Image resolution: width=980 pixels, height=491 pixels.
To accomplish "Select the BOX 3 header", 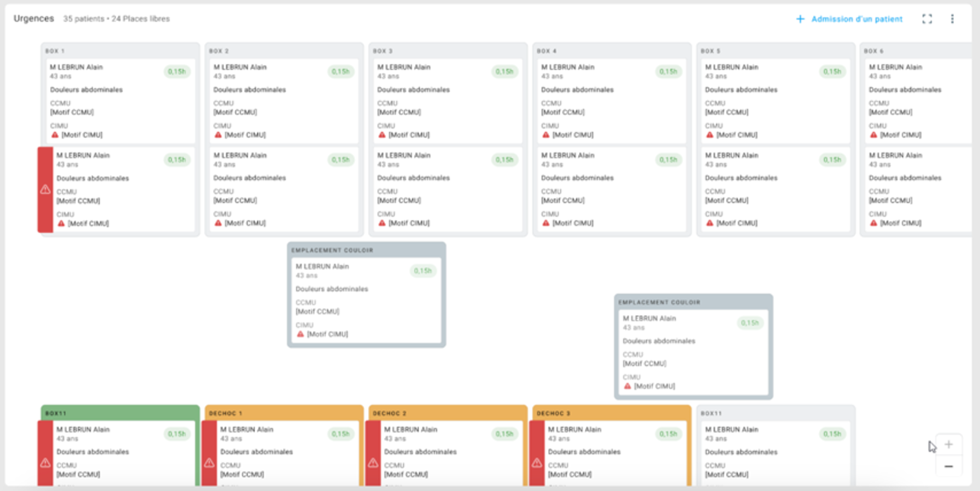I will click(x=383, y=51).
